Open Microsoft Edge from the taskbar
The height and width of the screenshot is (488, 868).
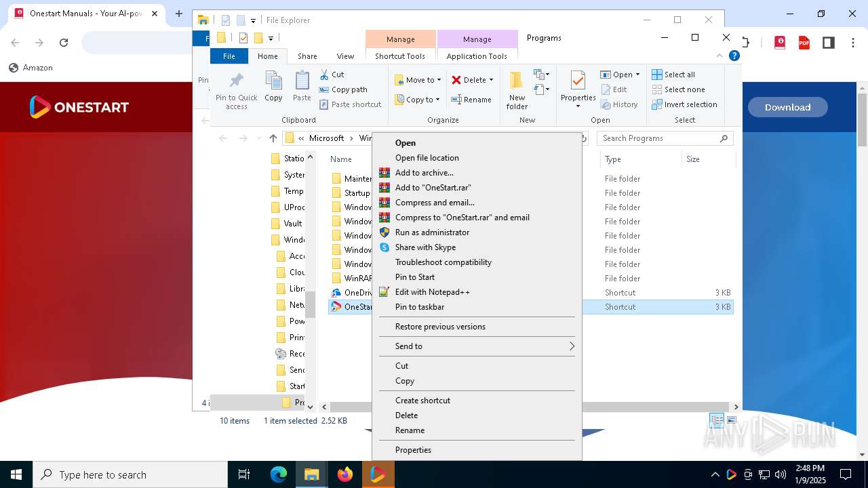(x=279, y=474)
